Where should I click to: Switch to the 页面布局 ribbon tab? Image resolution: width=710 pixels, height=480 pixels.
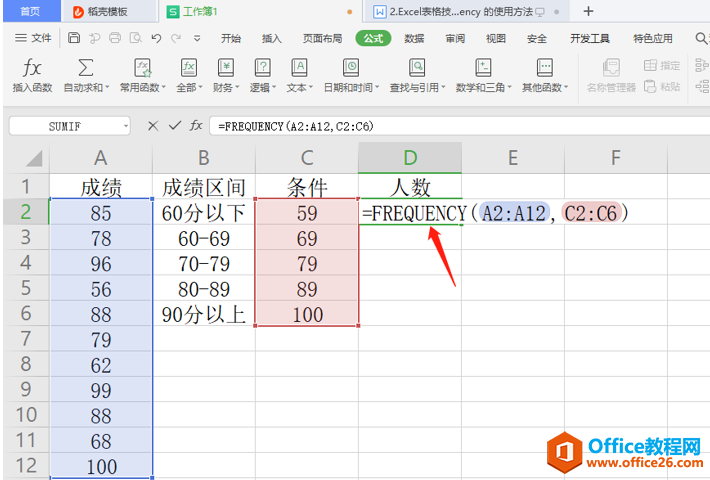point(322,38)
